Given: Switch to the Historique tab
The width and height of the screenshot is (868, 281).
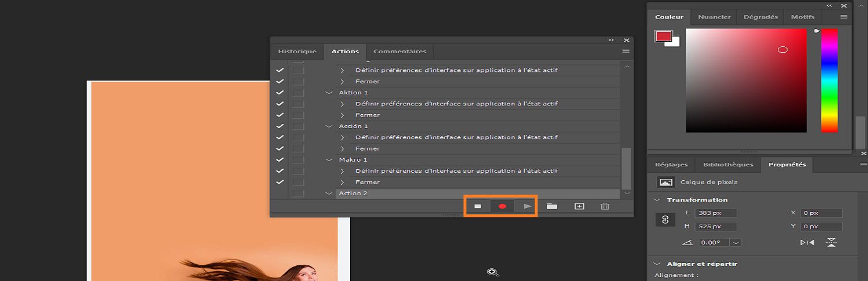Looking at the screenshot, I should pyautogui.click(x=297, y=52).
